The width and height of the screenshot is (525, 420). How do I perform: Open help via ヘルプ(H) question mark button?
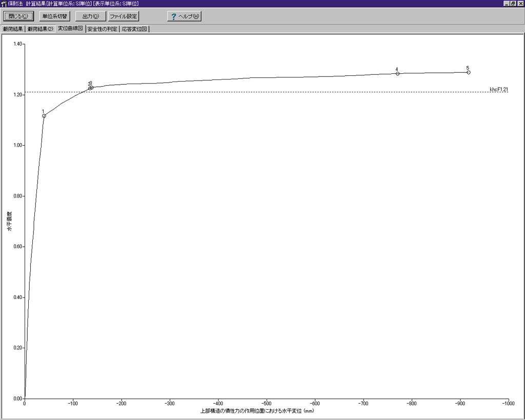[x=184, y=16]
